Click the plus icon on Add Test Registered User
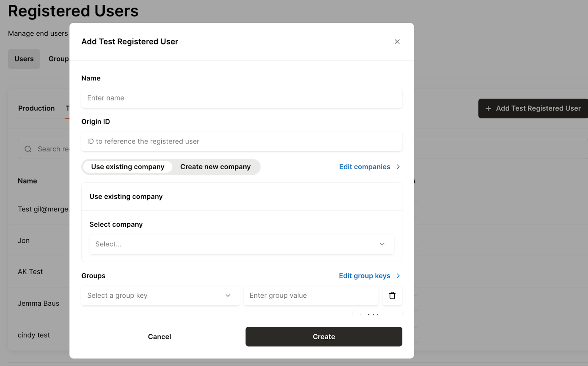 pos(488,108)
